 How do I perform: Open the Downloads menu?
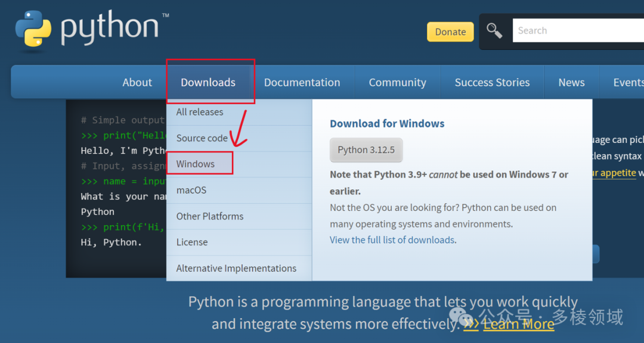pyautogui.click(x=208, y=82)
